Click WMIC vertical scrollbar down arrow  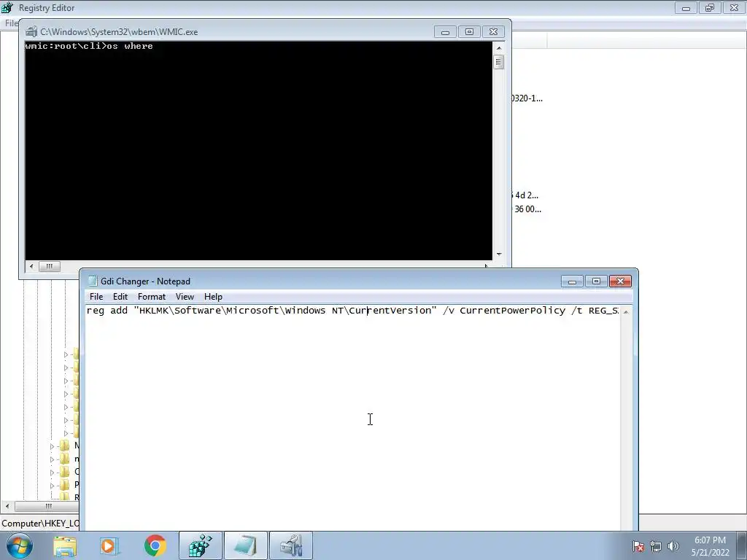[x=499, y=254]
